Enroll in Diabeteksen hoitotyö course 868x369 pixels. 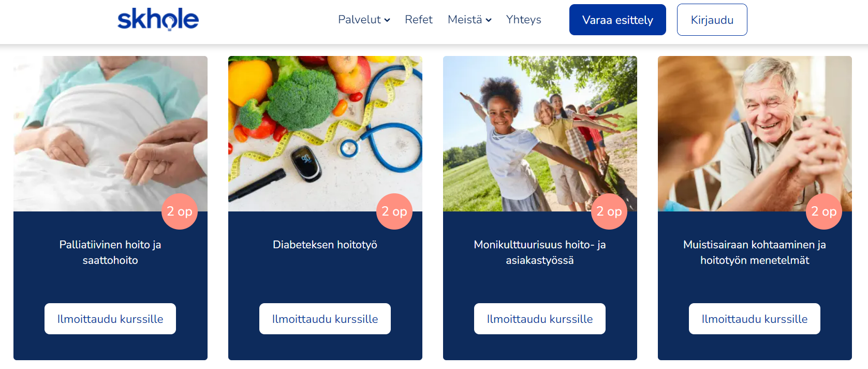(x=325, y=319)
